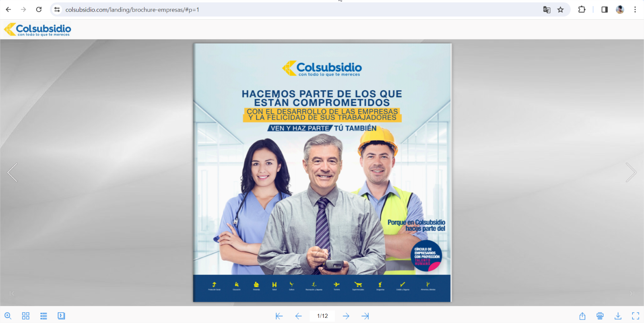Print the brochure
Viewport: 644px width, 323px height.
coord(600,316)
